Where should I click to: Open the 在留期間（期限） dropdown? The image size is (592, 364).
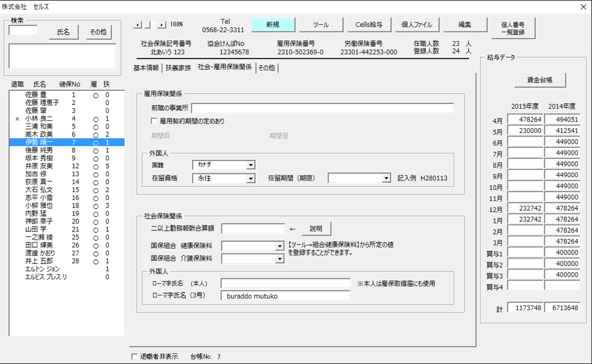386,179
